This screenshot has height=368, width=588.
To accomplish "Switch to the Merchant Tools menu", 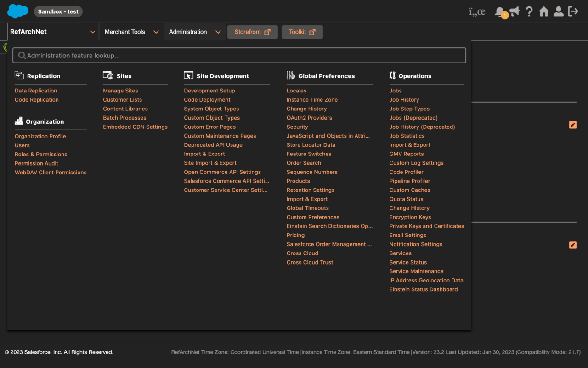I will [x=125, y=32].
